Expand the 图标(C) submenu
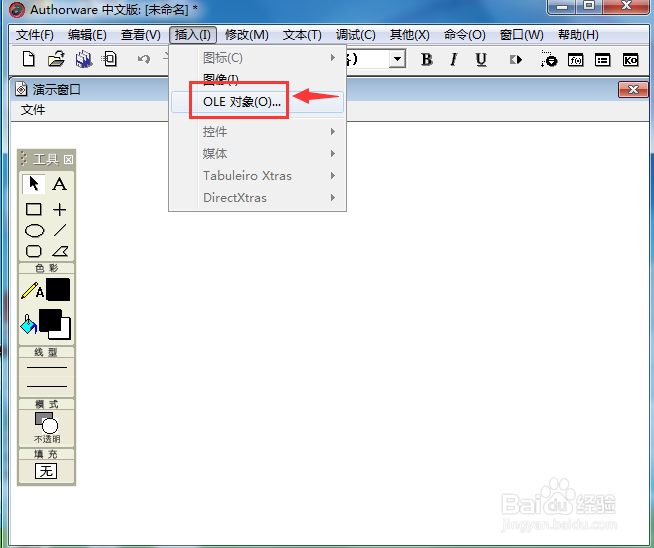654x548 pixels. click(257, 58)
